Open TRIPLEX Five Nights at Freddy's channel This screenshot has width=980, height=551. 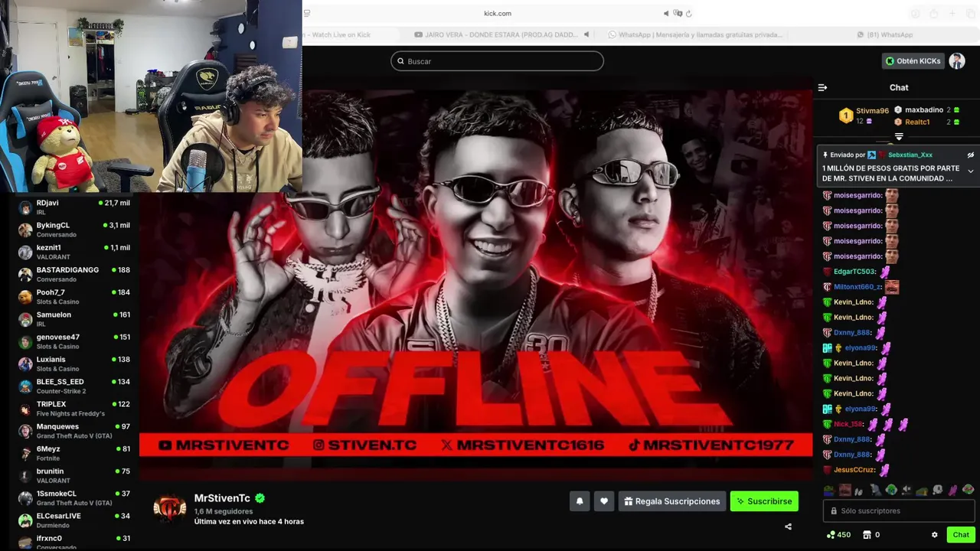[74, 409]
